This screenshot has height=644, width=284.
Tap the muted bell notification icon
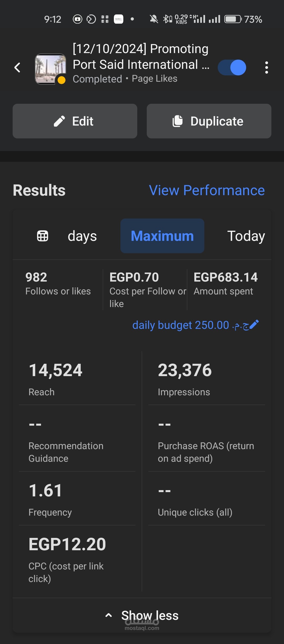pos(154,19)
